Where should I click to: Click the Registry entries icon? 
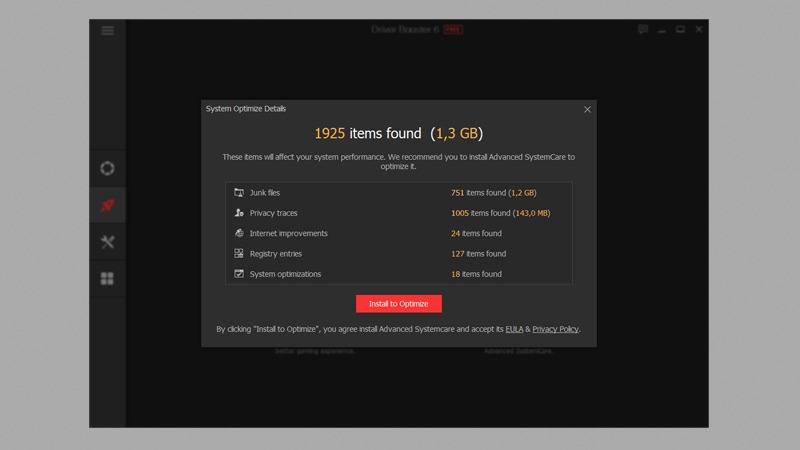(239, 254)
